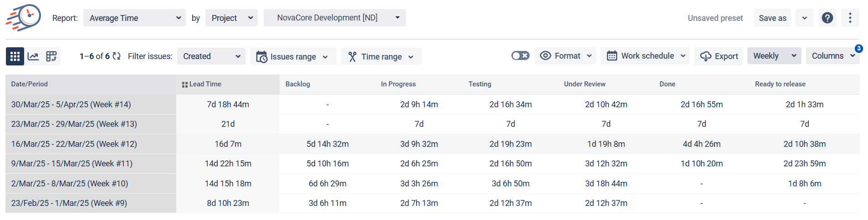Viewport: 868px width, 220px height.
Task: Open the three-dot more options menu
Action: (x=850, y=18)
